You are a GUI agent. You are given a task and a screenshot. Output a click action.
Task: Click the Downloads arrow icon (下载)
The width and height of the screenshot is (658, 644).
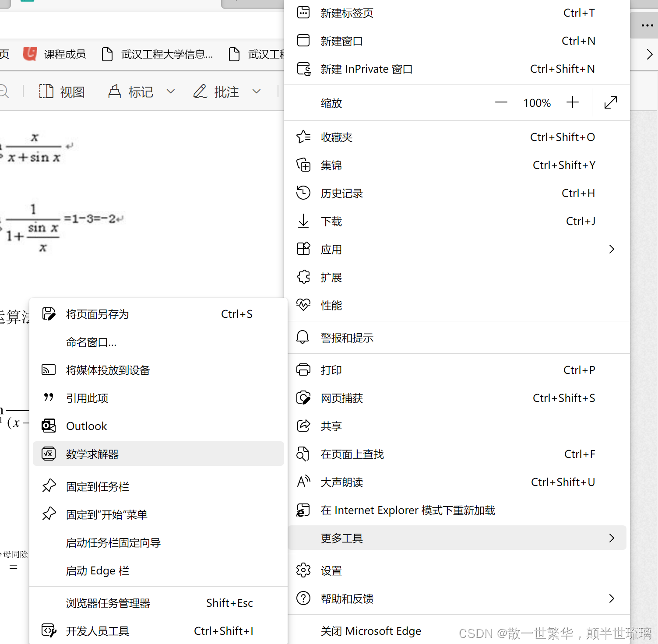click(303, 221)
